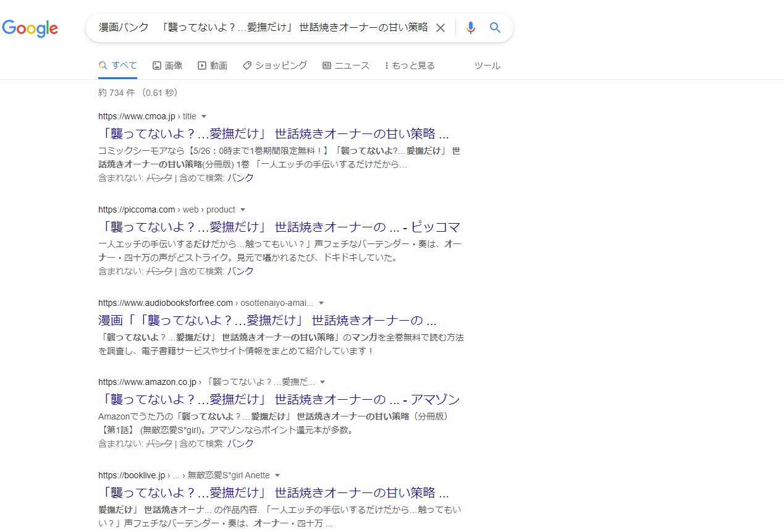The image size is (784, 532).
Task: Switch to the 動画 videos tab
Action: click(213, 65)
